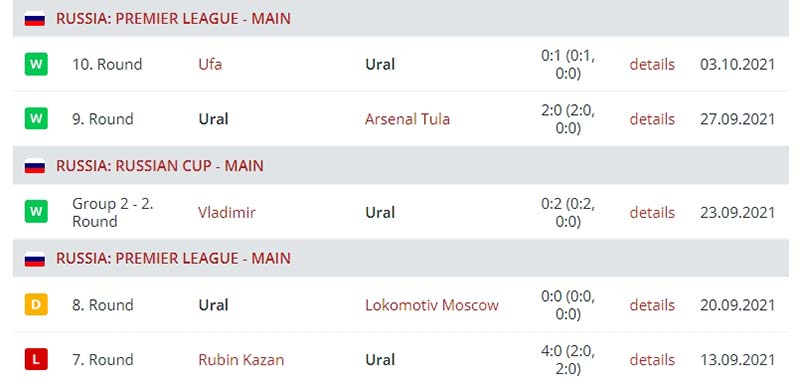Click the yellow D badge for Lokomotiv Moscow match

pos(36,305)
